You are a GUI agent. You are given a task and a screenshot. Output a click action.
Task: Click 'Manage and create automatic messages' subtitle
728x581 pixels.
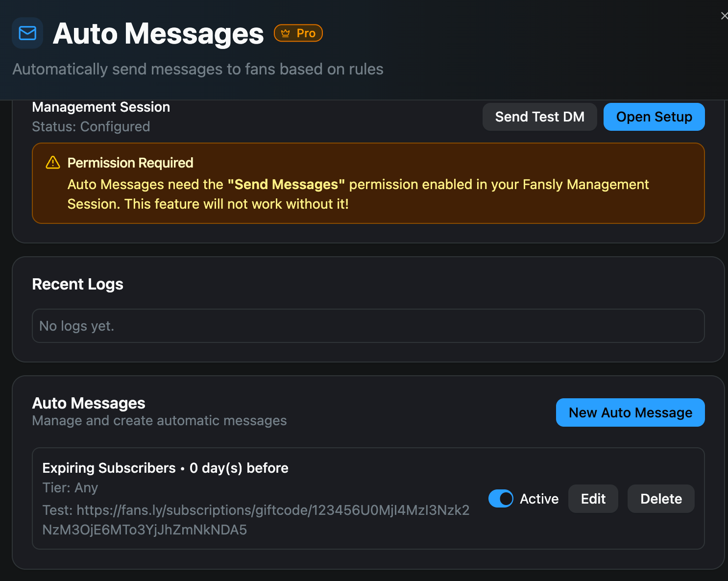click(x=159, y=421)
